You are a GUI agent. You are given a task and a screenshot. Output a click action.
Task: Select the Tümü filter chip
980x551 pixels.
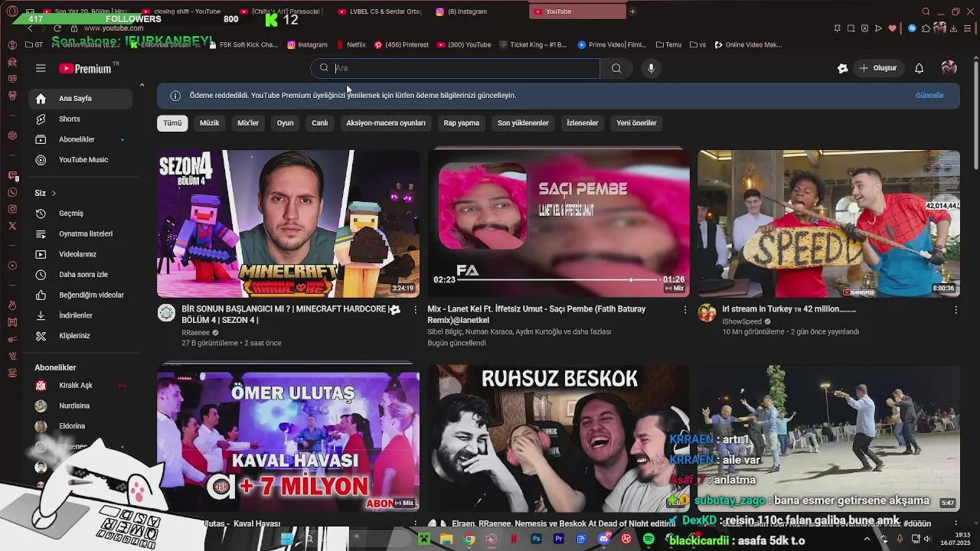click(x=172, y=122)
